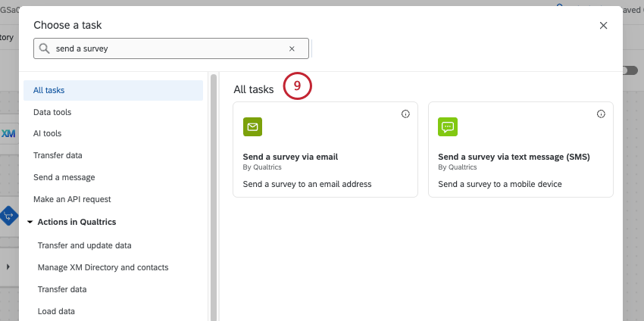Image resolution: width=644 pixels, height=321 pixels.
Task: Clear the search field text
Action: click(x=292, y=48)
